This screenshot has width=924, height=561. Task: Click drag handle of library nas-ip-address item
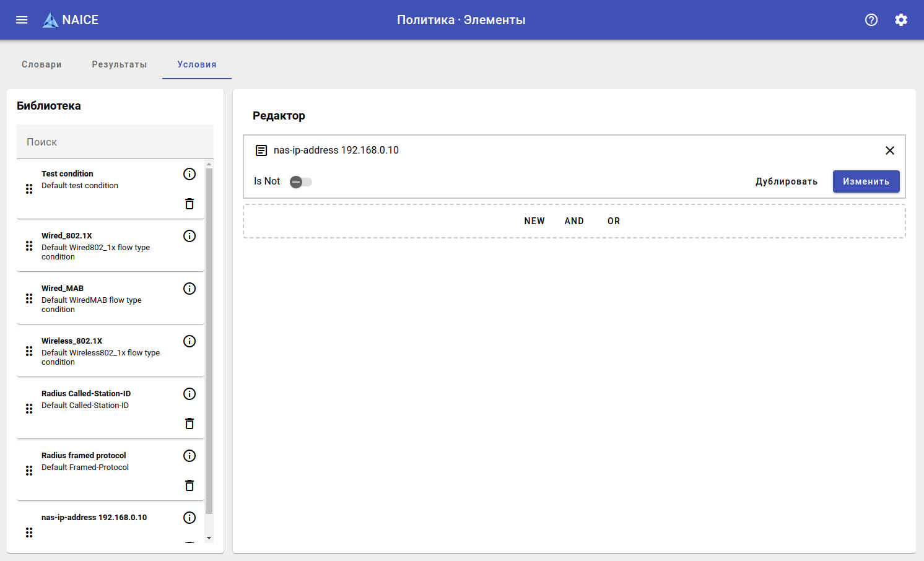tap(29, 533)
